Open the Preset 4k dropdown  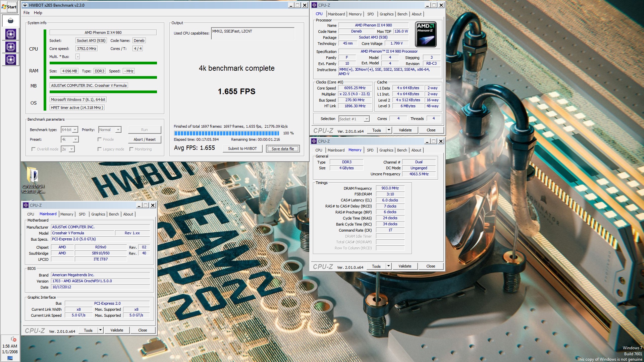coord(69,139)
